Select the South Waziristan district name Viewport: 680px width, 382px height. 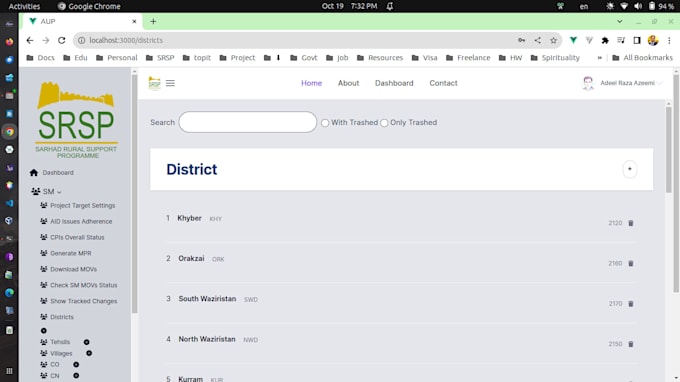click(207, 299)
